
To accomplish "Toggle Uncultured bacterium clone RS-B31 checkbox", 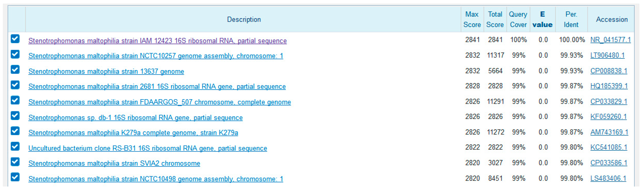I will (15, 146).
